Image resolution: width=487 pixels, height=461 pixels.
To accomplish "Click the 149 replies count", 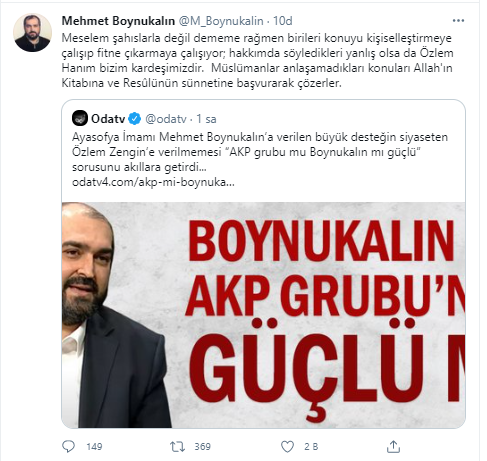I will (94, 446).
